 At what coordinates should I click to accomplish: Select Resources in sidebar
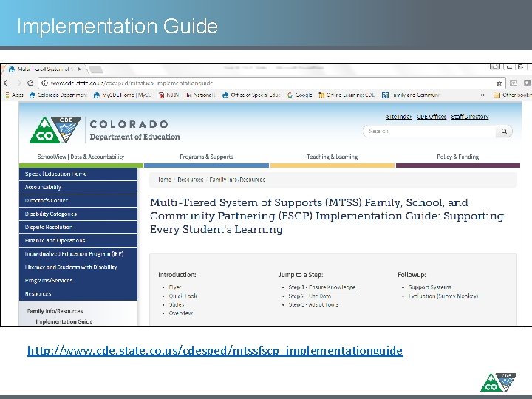78,293
